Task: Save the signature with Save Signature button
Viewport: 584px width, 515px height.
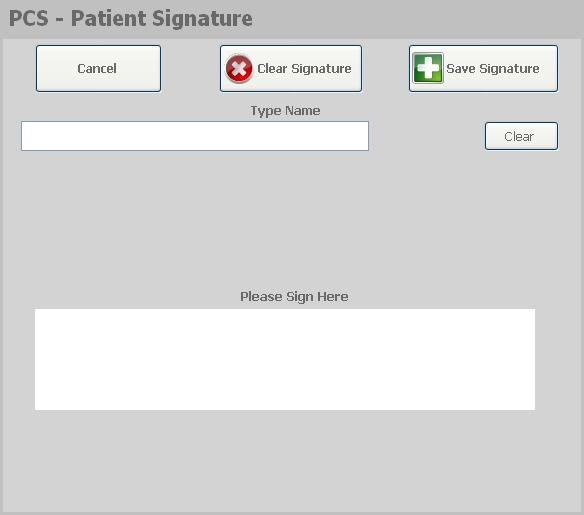Action: point(483,69)
